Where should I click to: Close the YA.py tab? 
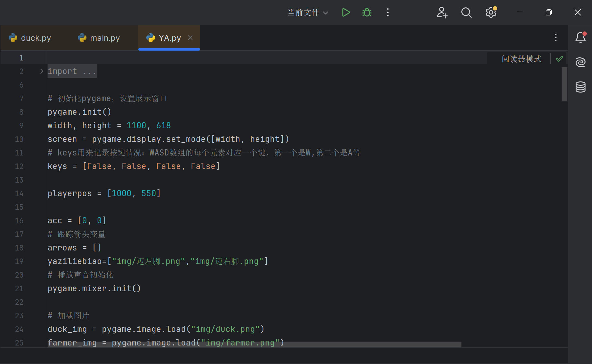tap(190, 38)
